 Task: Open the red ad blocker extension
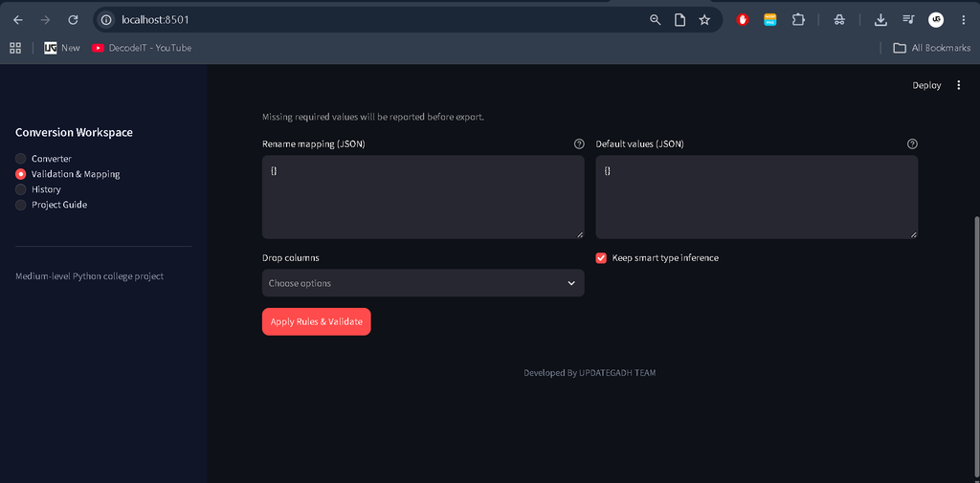743,20
